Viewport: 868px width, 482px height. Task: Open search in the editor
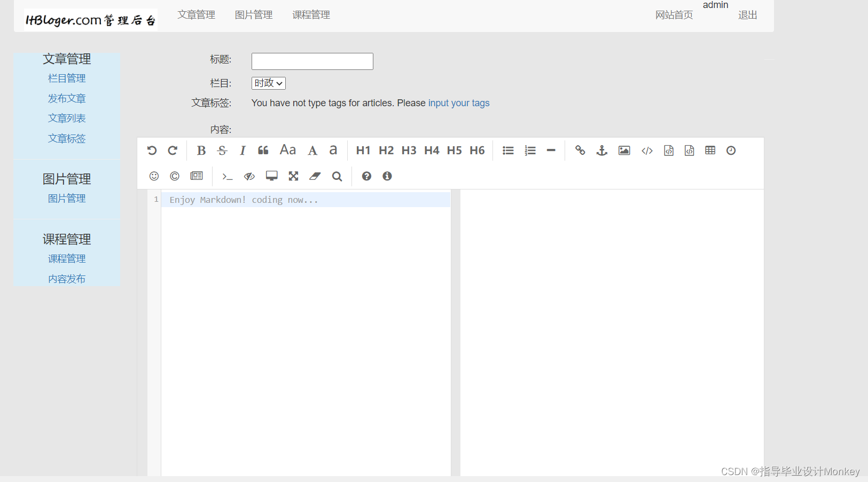point(337,176)
